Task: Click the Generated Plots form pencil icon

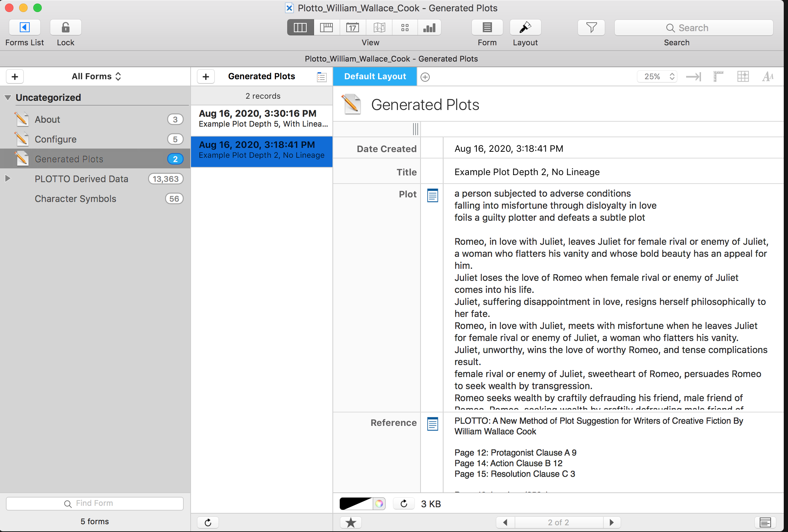Action: click(352, 104)
